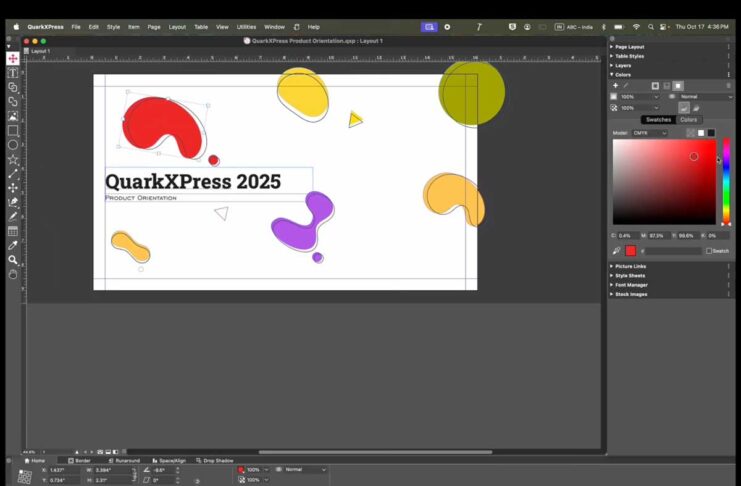Open the Utilities menu

[246, 27]
